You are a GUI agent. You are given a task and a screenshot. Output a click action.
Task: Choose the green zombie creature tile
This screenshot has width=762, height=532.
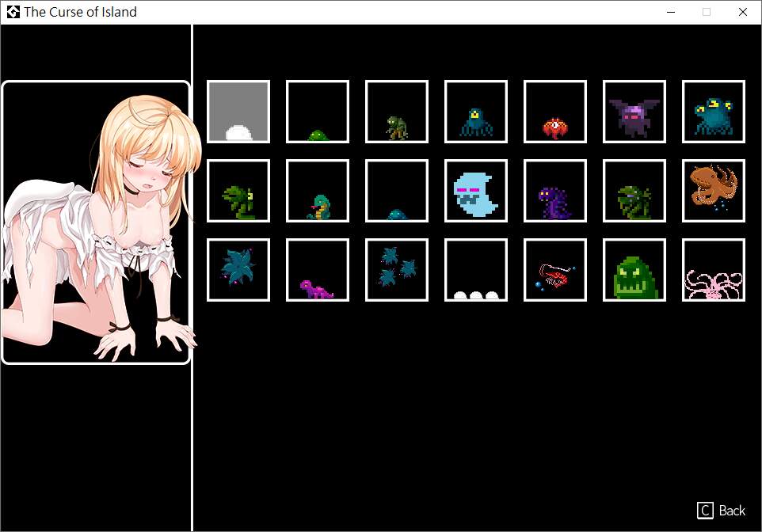click(397, 112)
